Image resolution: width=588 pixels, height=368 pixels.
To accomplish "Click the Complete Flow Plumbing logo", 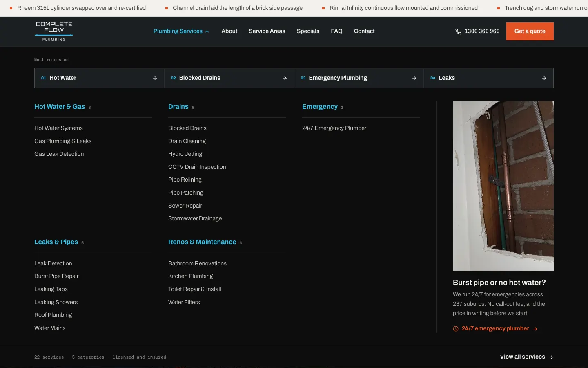I will (54, 31).
